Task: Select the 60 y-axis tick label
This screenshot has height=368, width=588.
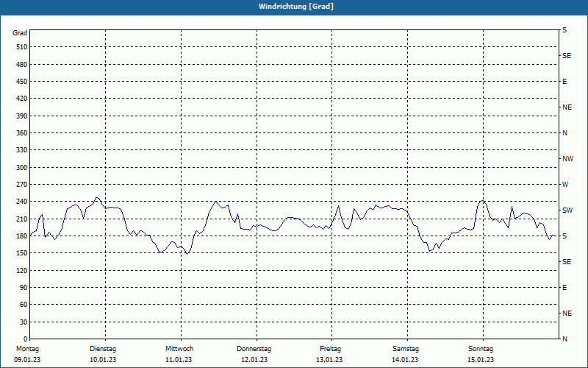Action: pos(24,305)
